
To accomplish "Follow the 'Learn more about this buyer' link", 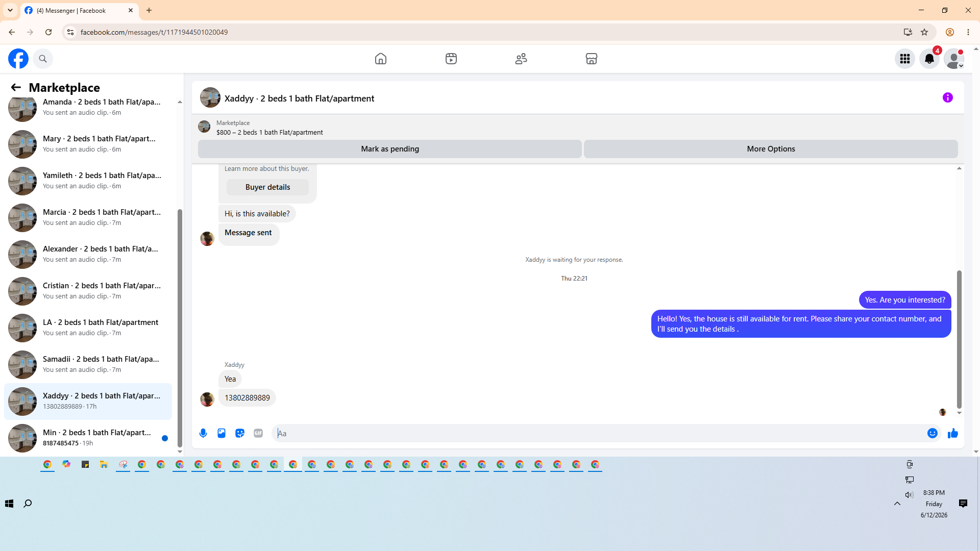I will (266, 169).
